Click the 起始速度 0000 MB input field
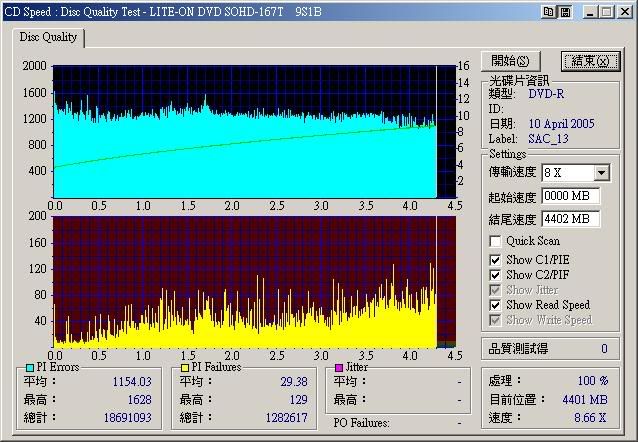 [x=570, y=196]
